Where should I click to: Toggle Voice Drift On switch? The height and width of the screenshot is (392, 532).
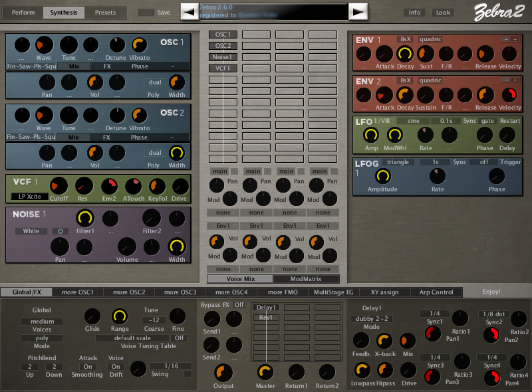coord(116,367)
